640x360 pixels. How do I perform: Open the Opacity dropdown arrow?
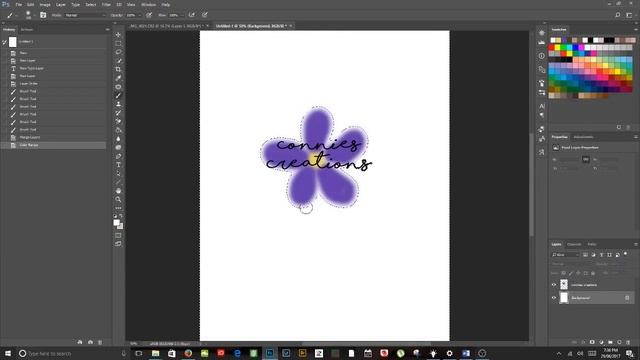(140, 15)
